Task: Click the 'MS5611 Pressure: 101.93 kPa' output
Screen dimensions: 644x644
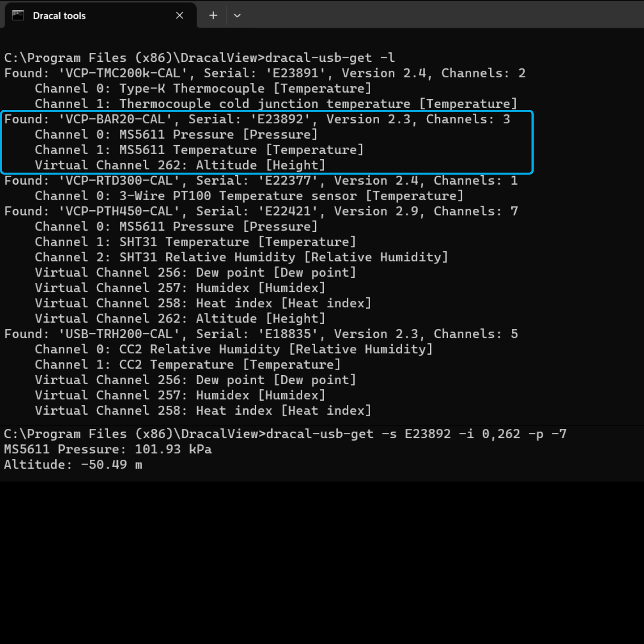Action: pos(108,449)
